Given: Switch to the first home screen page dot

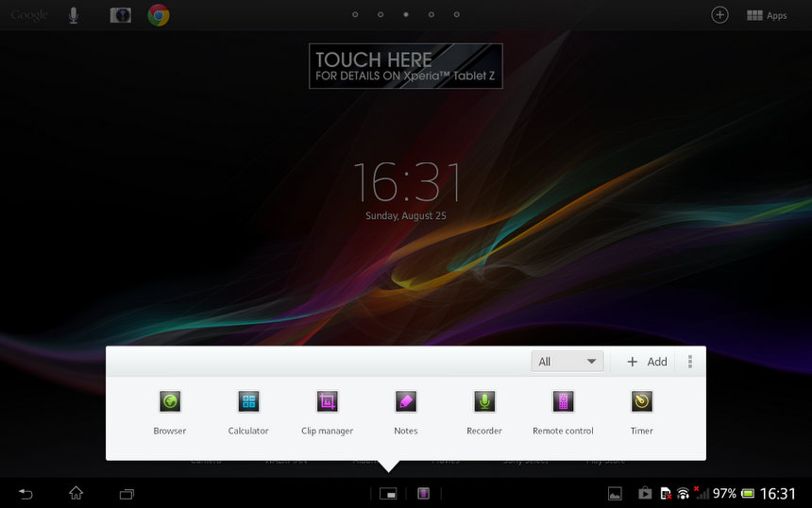Looking at the screenshot, I should click(355, 15).
